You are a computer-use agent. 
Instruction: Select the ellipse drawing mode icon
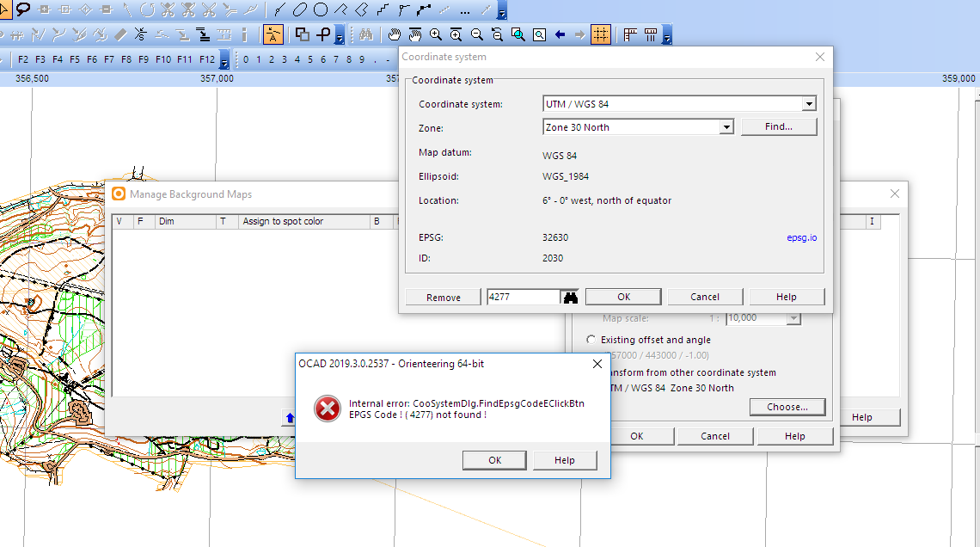click(299, 10)
